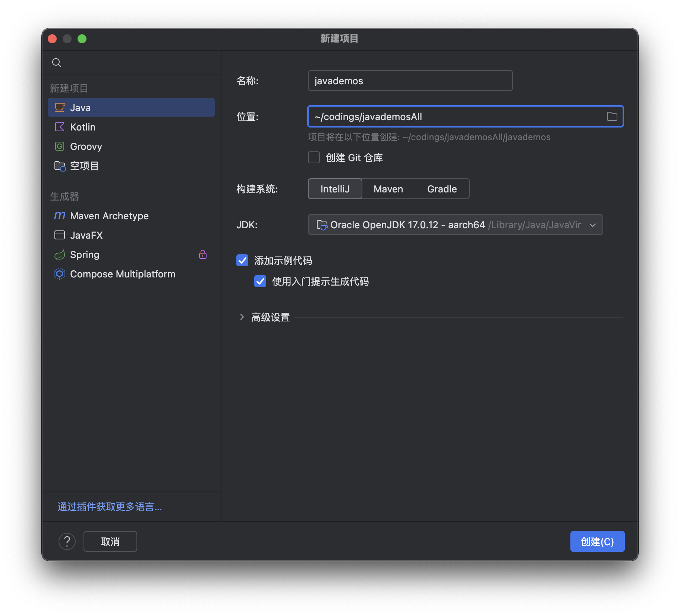
Task: Choose Groovy project type
Action: [x=131, y=146]
